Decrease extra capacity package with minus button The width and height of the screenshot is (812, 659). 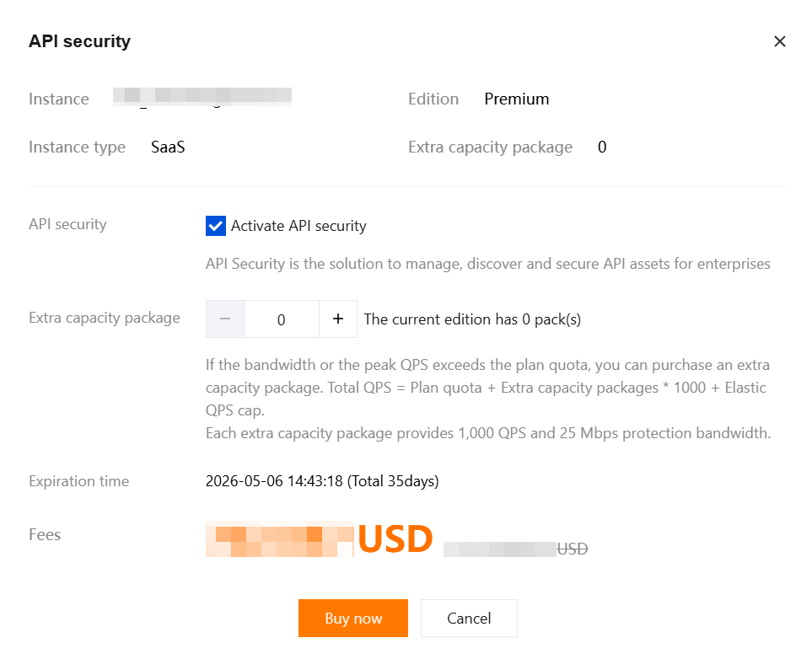coord(225,319)
